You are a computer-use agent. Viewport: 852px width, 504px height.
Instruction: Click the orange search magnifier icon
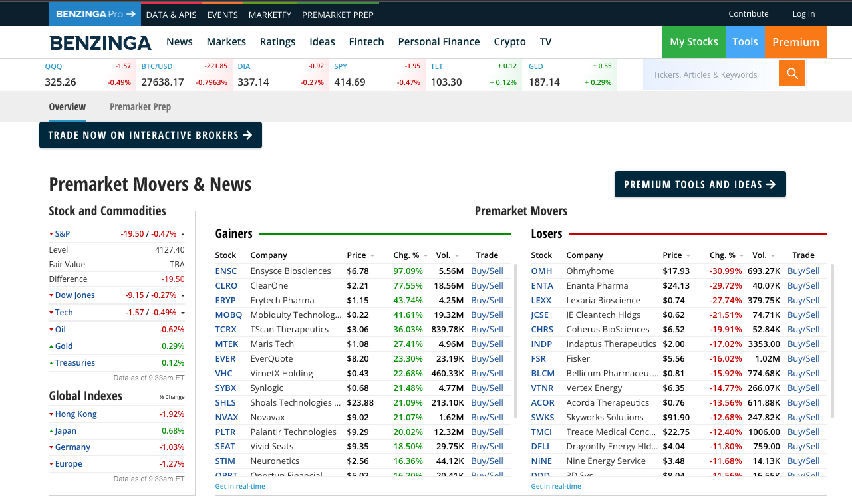(792, 73)
